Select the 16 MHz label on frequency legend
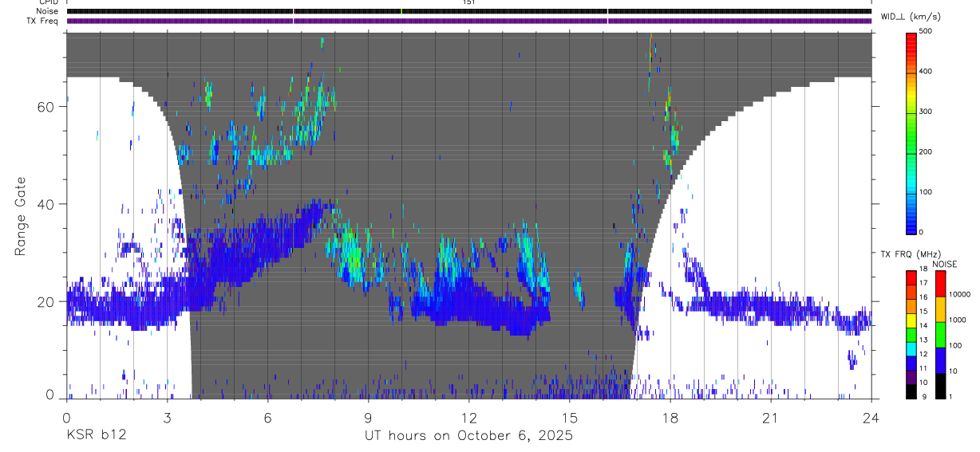The width and height of the screenshot is (980, 452). coord(923,297)
